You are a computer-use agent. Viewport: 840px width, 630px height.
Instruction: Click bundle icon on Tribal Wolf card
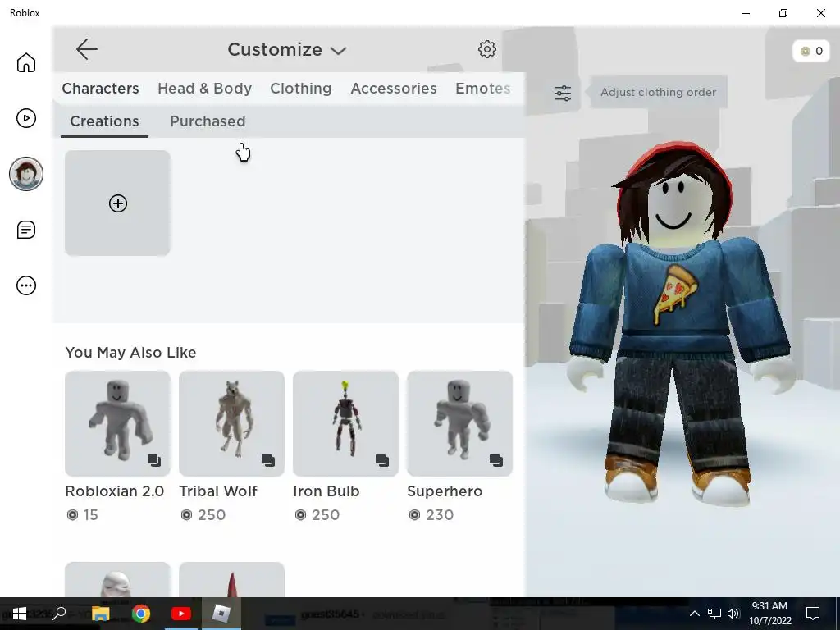pyautogui.click(x=268, y=460)
